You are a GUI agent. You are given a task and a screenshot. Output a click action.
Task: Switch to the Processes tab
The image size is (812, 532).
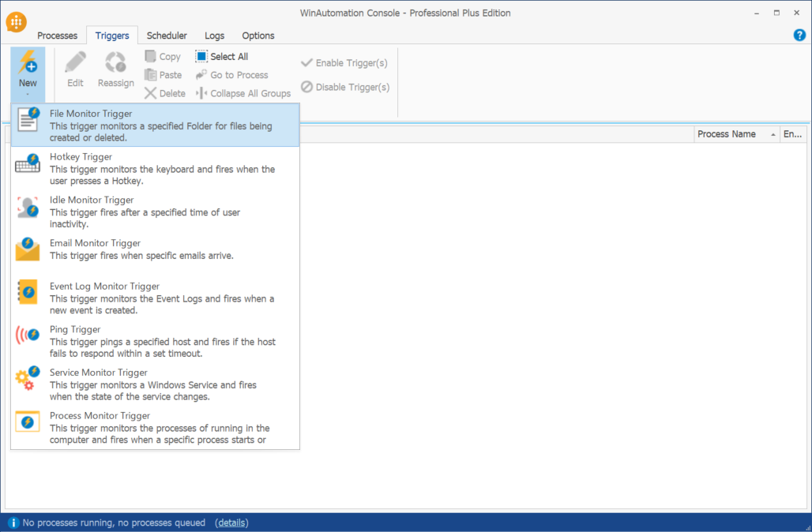coord(58,36)
